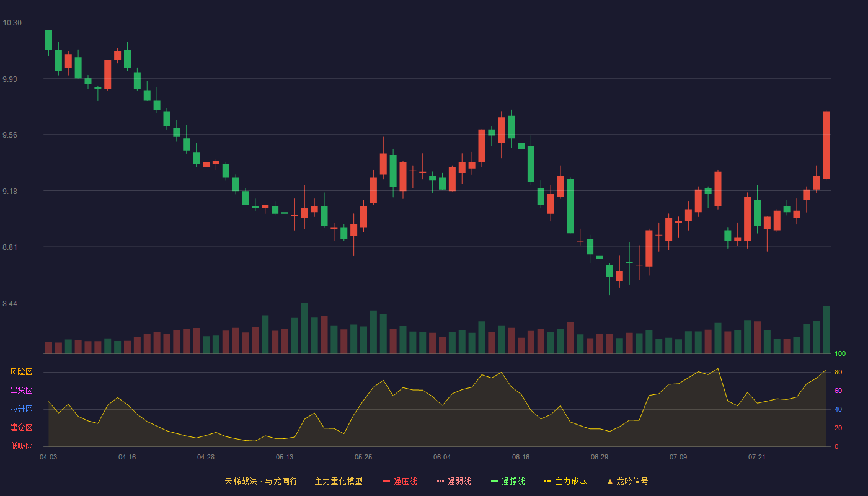Click the 04-28 date label
The width and height of the screenshot is (868, 496).
(x=206, y=457)
